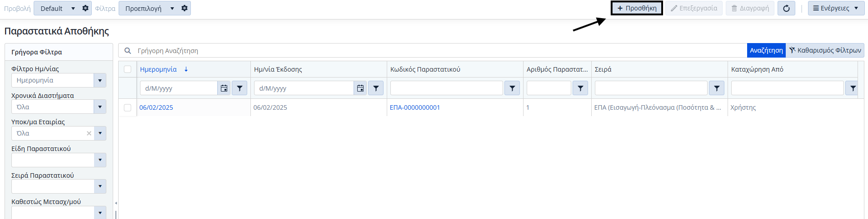Click the magnifier icon in quick search
Image resolution: width=868 pixels, height=219 pixels.
[128, 51]
